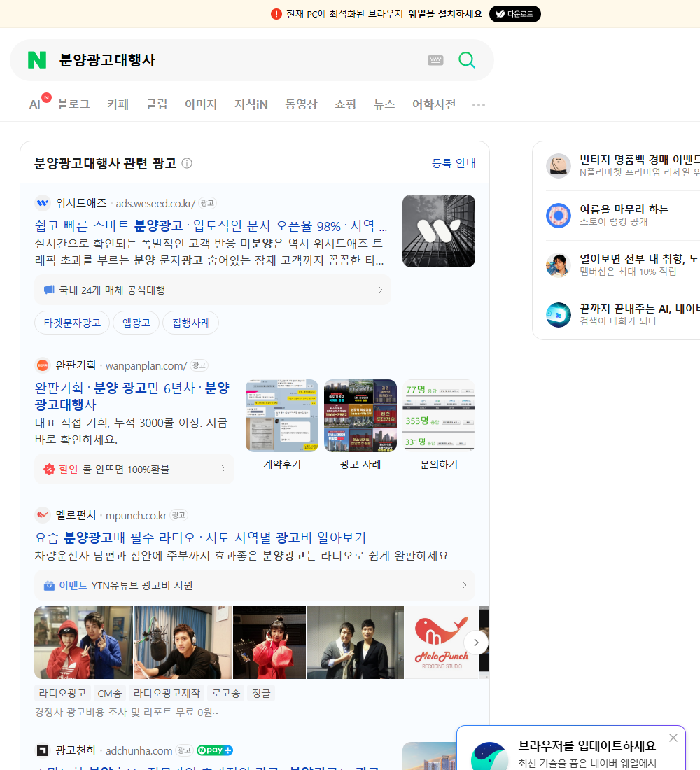Click the 집행사례 chip
Viewport: 700px width, 770px height.
(x=191, y=323)
